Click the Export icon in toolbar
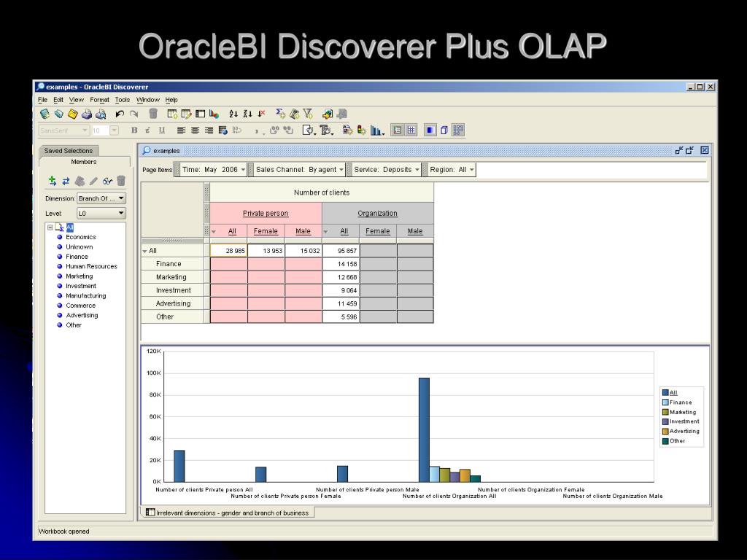The height and width of the screenshot is (560, 747). click(328, 114)
